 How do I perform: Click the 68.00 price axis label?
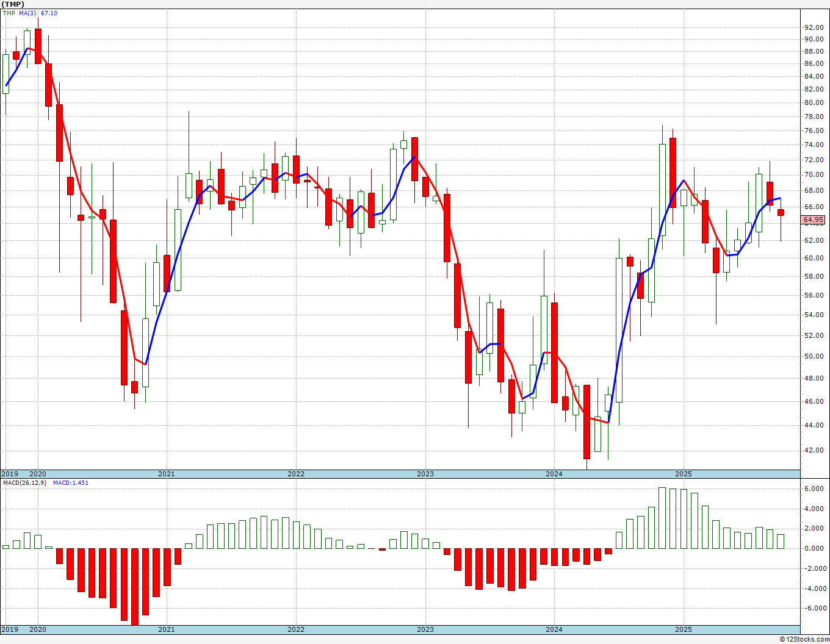[814, 190]
